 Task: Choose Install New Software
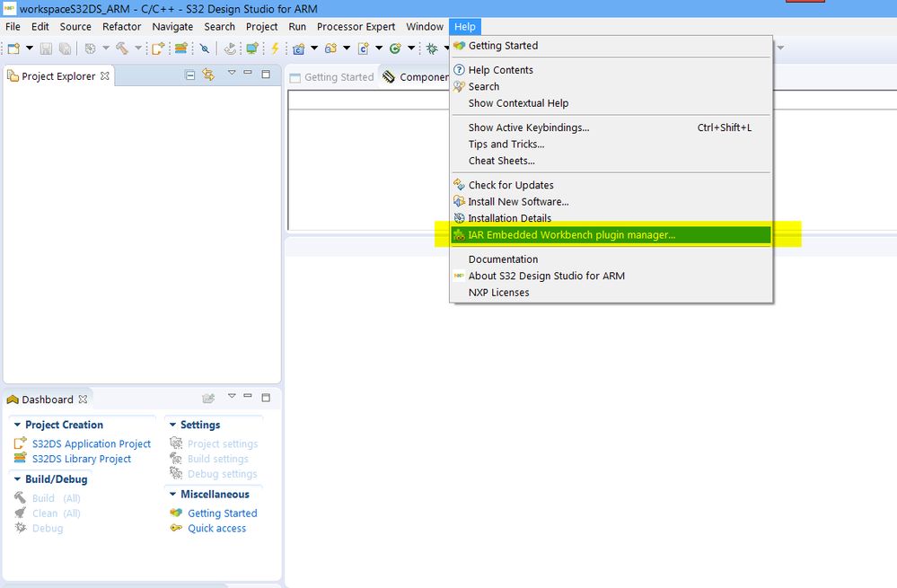click(x=611, y=201)
